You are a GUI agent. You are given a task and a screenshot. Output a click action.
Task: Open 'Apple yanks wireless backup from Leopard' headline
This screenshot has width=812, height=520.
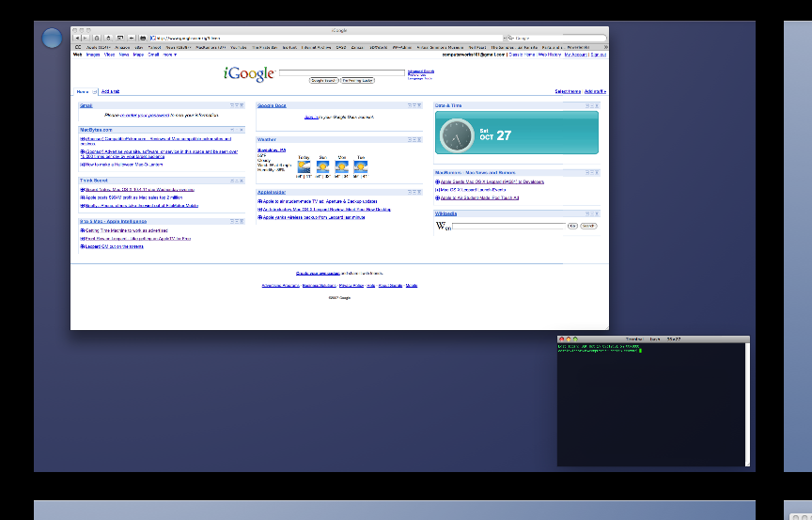point(314,217)
